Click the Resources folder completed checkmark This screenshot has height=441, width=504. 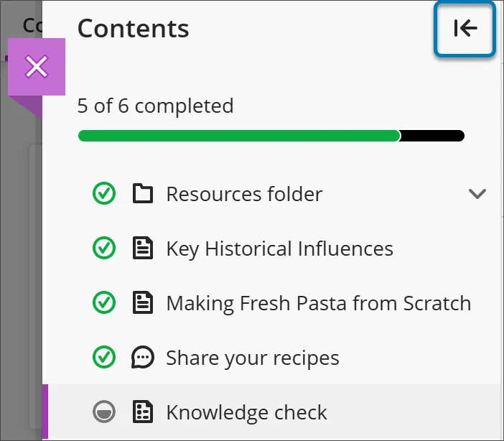coord(104,194)
